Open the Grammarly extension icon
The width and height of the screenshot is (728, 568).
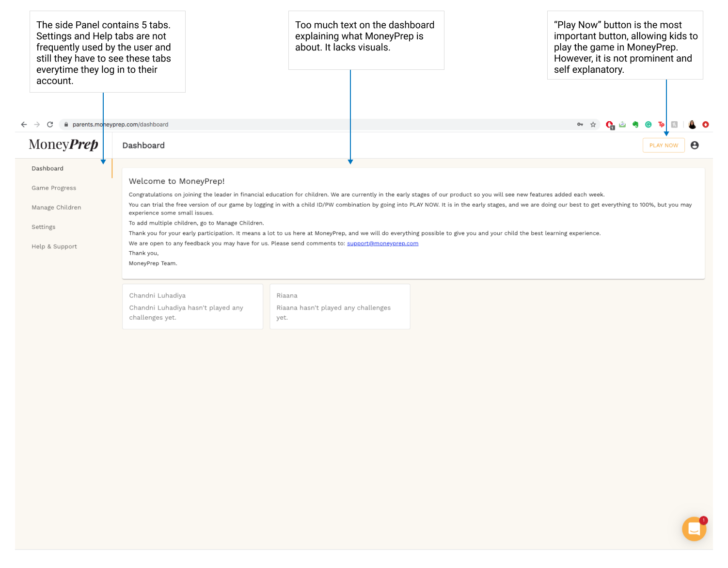coord(649,125)
